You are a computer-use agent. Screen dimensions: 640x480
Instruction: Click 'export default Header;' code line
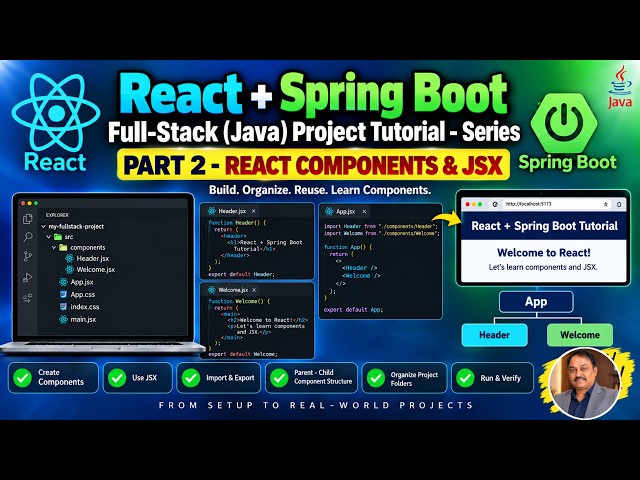click(x=241, y=274)
